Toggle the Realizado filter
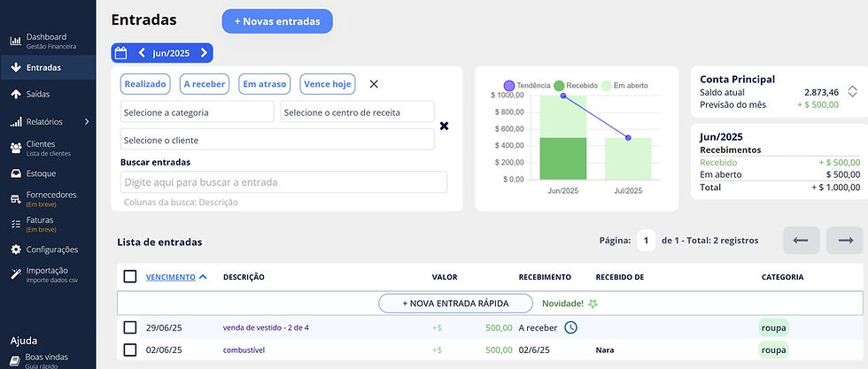 (x=145, y=84)
